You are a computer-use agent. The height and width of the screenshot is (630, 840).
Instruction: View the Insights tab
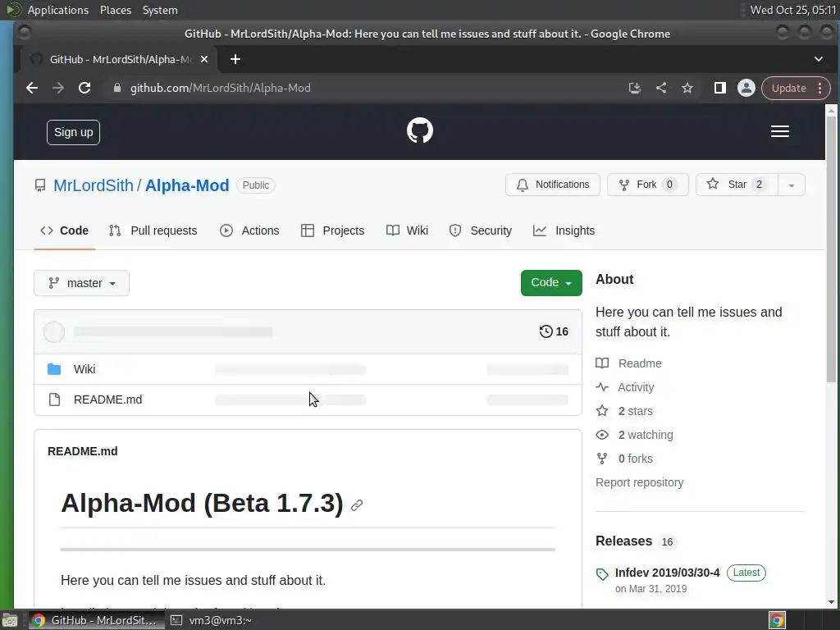564,231
